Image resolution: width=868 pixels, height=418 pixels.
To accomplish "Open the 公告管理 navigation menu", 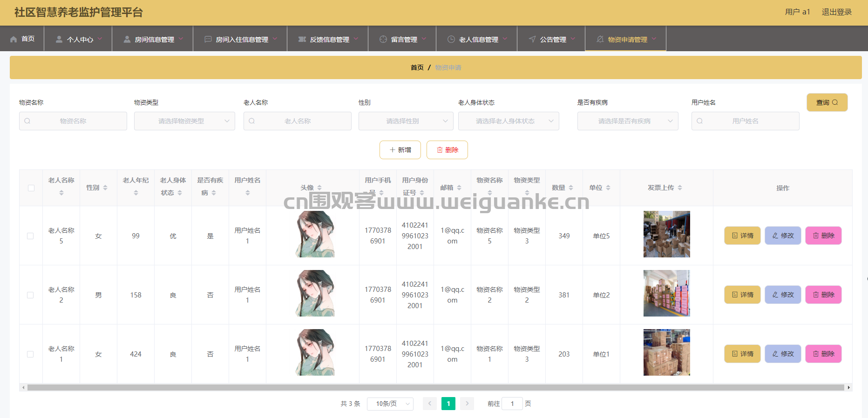I will (x=552, y=39).
